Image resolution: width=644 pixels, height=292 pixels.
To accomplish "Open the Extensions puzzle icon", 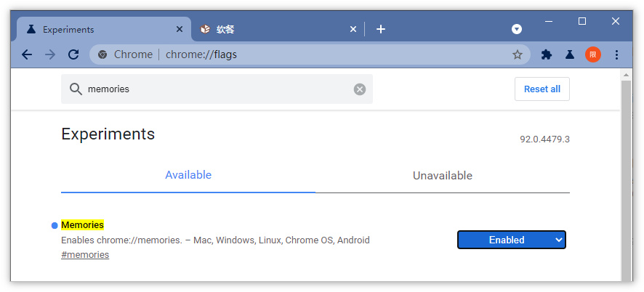I will click(547, 54).
